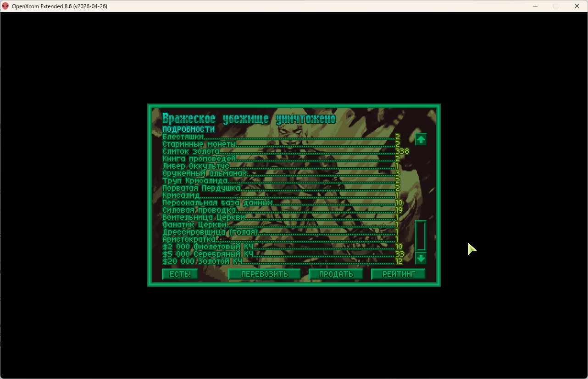Screen dimensions: 588x379
Task: Select the Блестяшки row
Action: click(x=286, y=137)
